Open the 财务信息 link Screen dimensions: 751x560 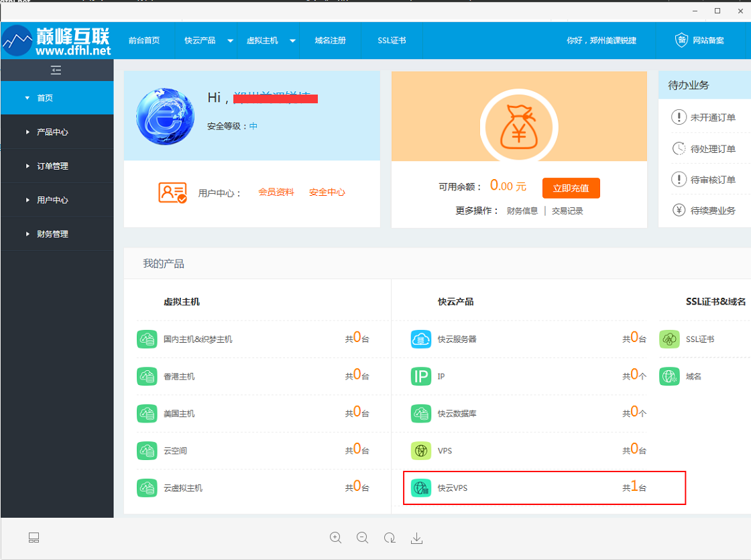(x=522, y=211)
